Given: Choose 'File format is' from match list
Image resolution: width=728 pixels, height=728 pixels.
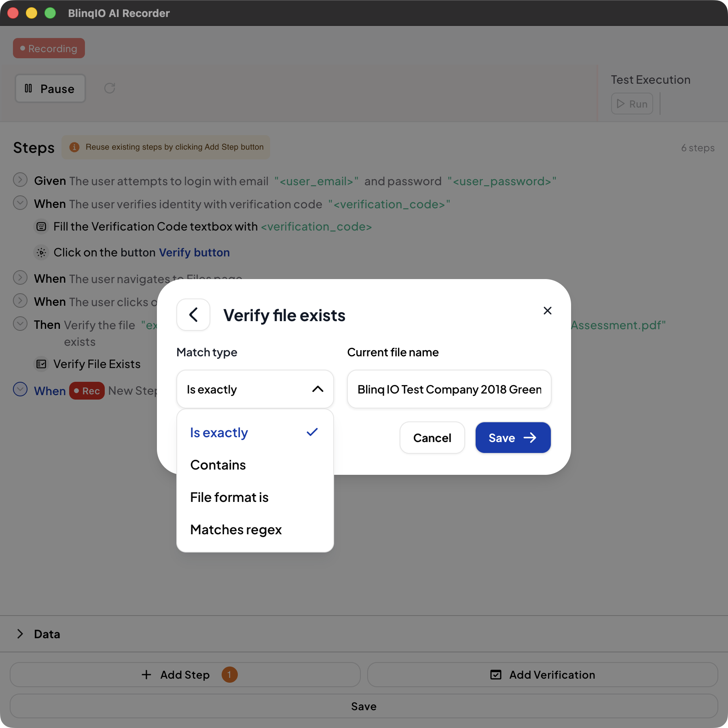Looking at the screenshot, I should (x=229, y=497).
